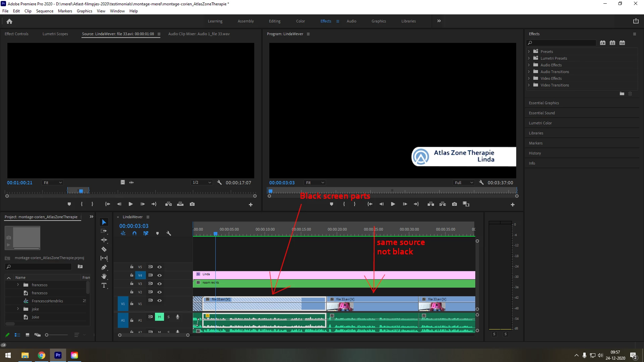This screenshot has width=644, height=362.
Task: Select the Hand tool
Action: (x=104, y=276)
